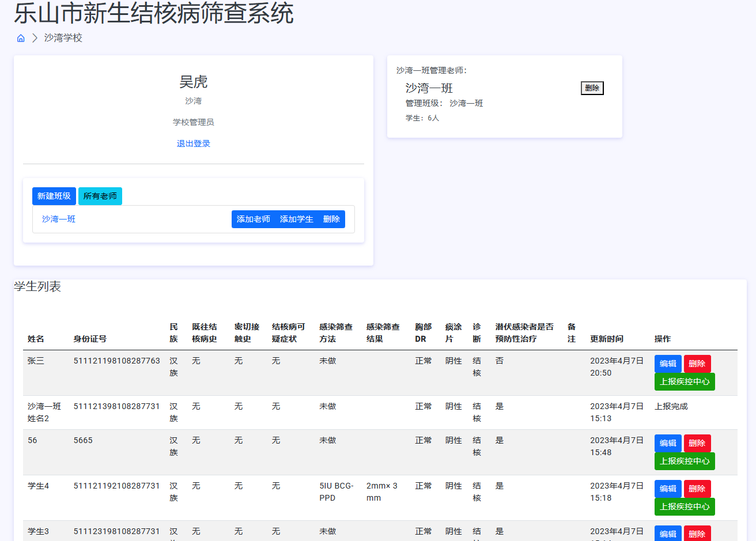Report student 56 to 疾控中心
The height and width of the screenshot is (541, 756).
pyautogui.click(x=685, y=461)
